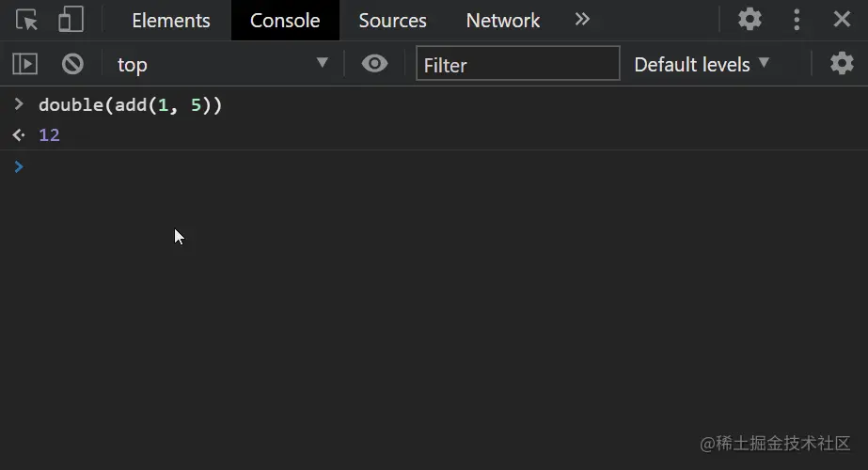
Task: Open the Sources tab
Action: 392,21
